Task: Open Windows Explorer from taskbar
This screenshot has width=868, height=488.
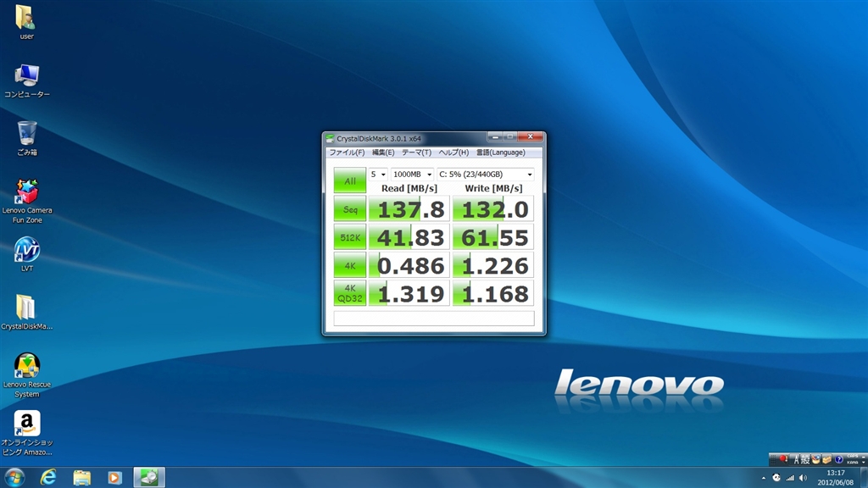Action: tap(82, 478)
